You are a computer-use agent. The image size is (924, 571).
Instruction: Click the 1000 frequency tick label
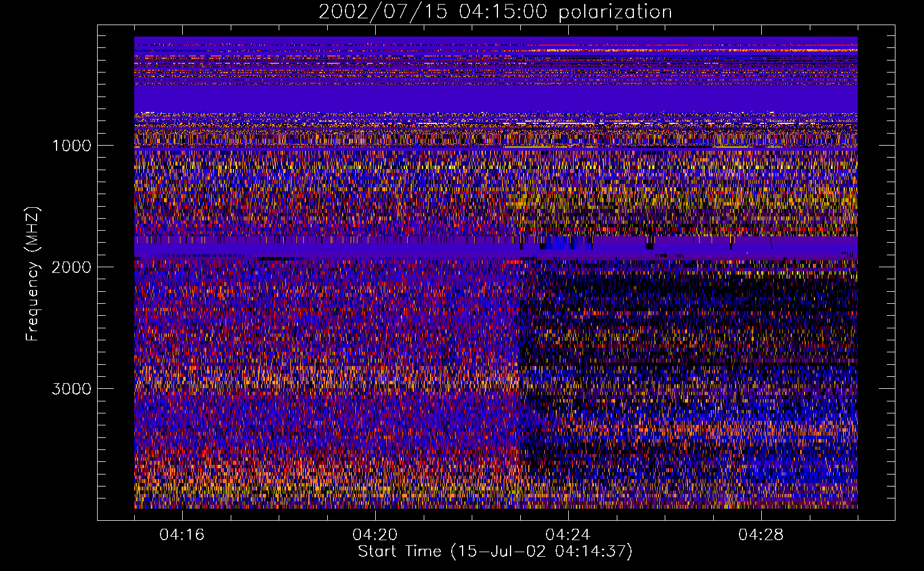(x=71, y=146)
